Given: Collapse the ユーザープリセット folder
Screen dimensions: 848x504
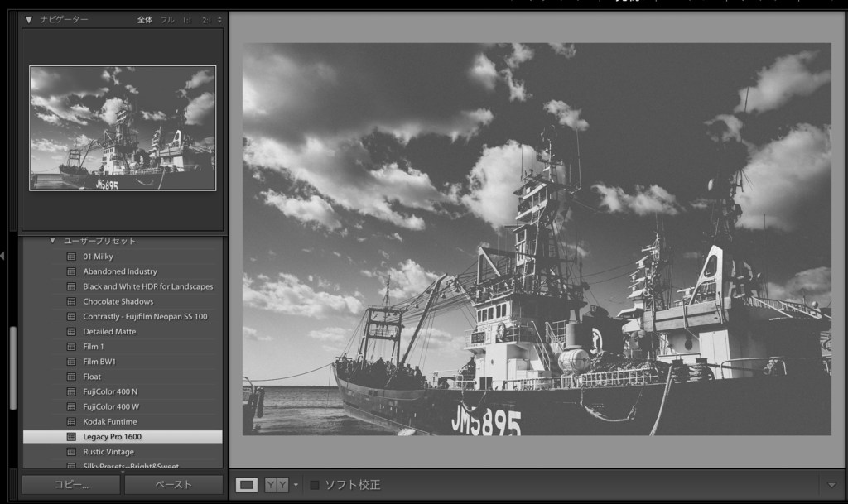Looking at the screenshot, I should tap(52, 241).
